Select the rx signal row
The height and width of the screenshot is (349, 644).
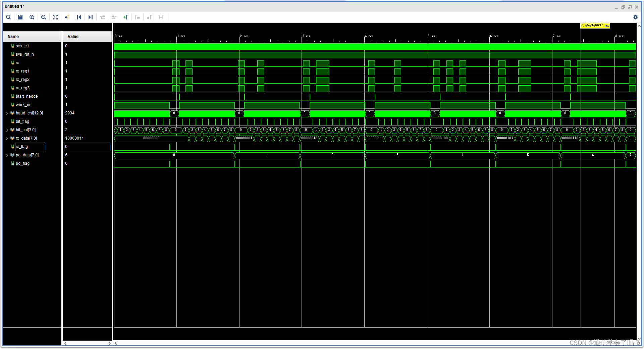point(17,63)
